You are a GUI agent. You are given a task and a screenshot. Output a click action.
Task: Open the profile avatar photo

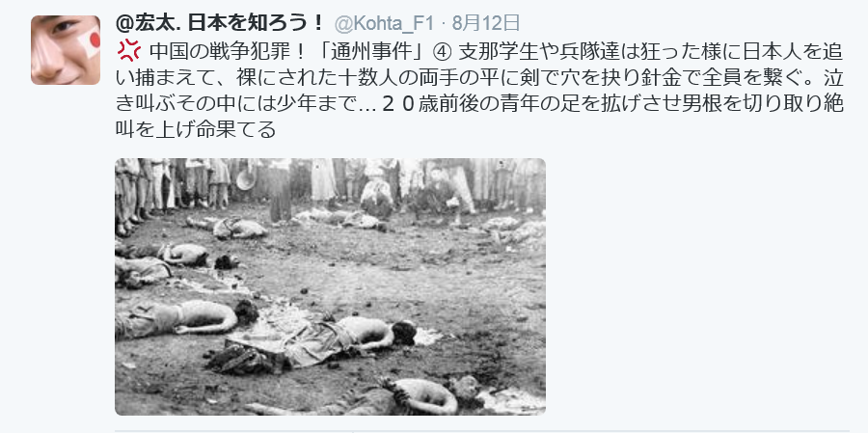pos(66,50)
